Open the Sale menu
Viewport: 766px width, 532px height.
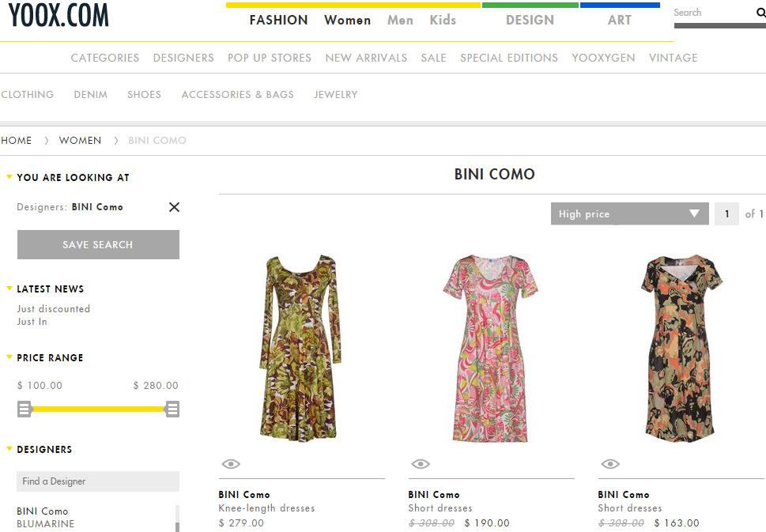pos(434,58)
